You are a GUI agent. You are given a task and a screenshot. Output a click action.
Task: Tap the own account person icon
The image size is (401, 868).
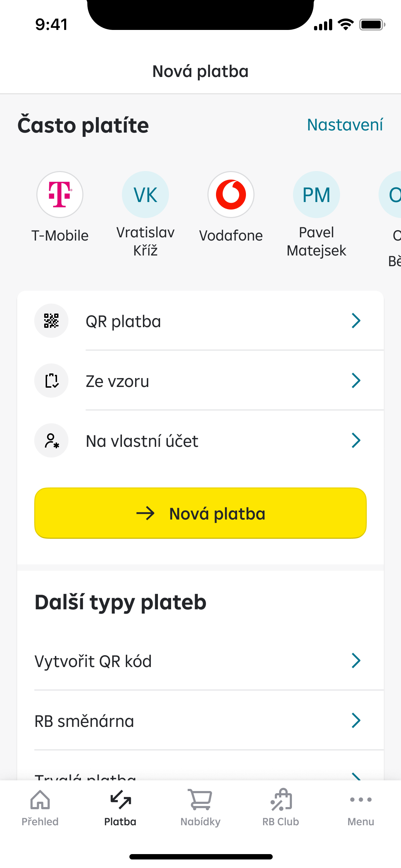point(51,440)
